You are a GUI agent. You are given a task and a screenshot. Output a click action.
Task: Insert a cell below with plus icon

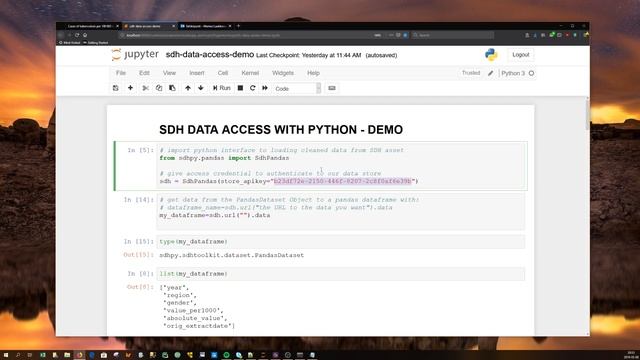[x=130, y=88]
